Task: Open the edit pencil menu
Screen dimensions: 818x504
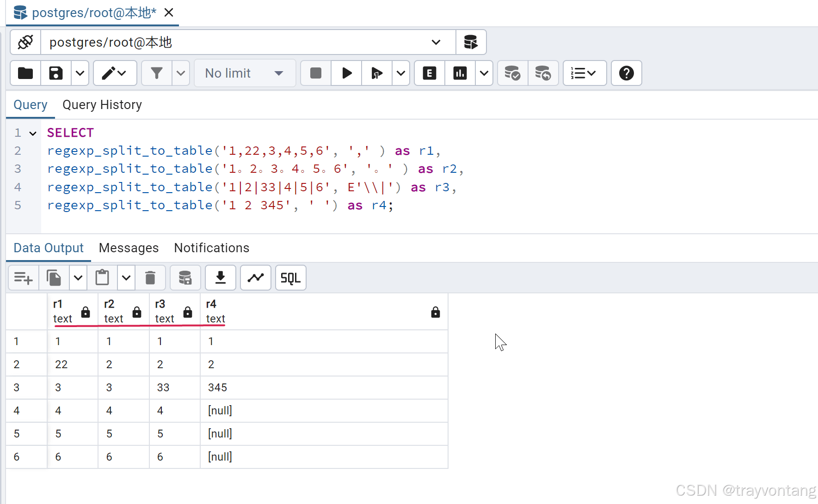Action: click(x=115, y=73)
